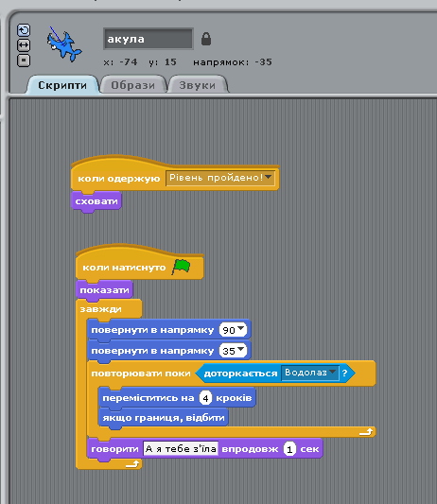437x504 pixels.
Task: Open the 'Рівень пройдено!' message dropdown
Action: tap(220, 178)
